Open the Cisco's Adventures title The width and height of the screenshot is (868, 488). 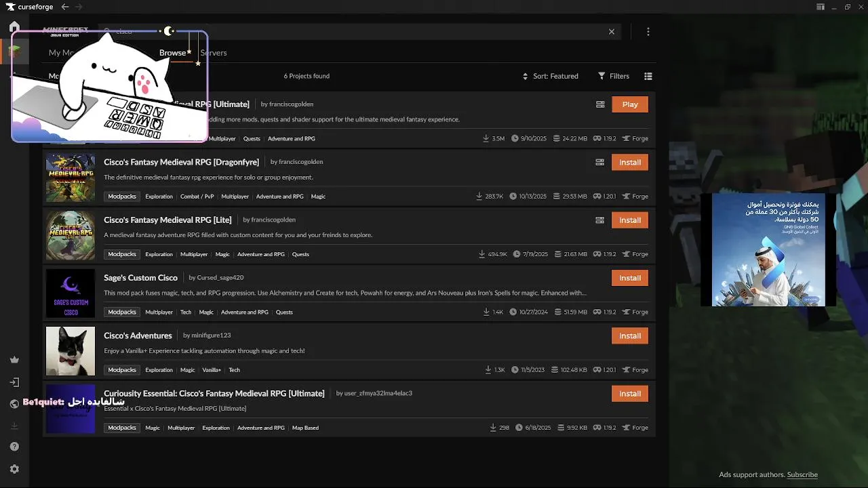tap(138, 335)
